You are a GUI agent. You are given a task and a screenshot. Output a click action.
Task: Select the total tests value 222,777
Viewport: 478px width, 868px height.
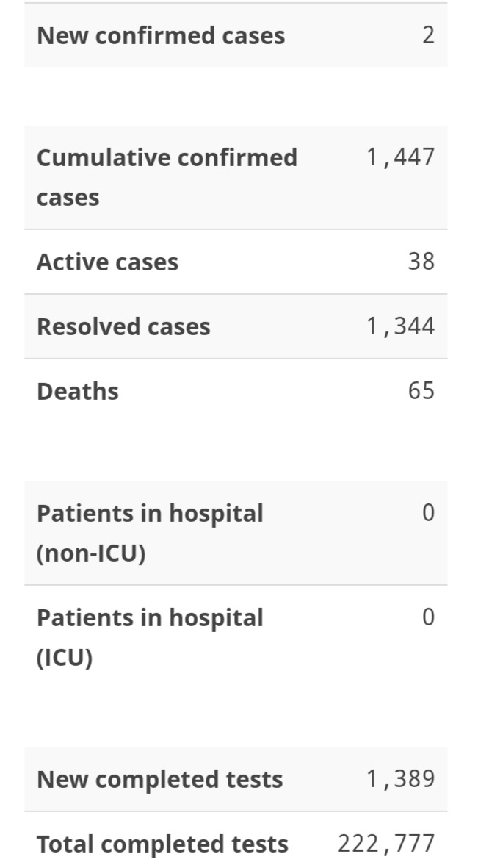(x=387, y=844)
